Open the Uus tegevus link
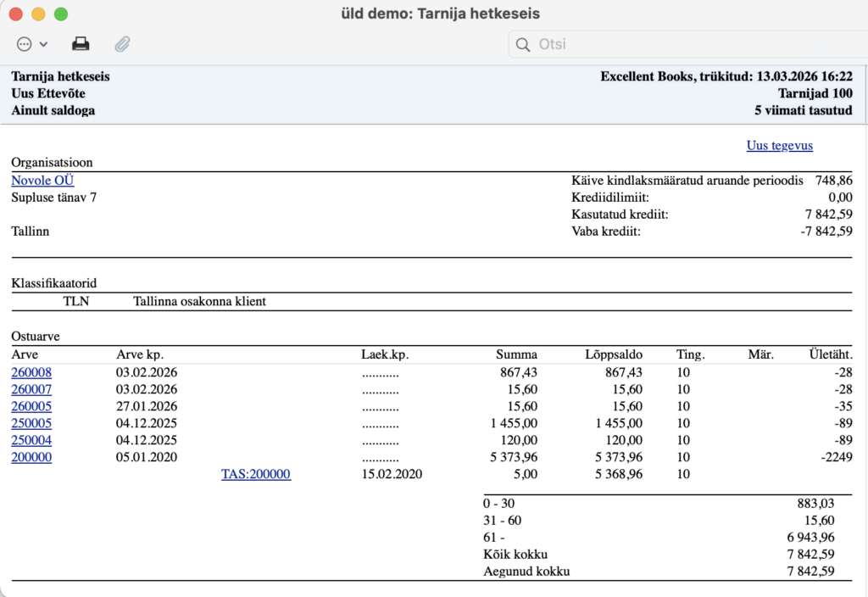The image size is (868, 597). [x=779, y=146]
